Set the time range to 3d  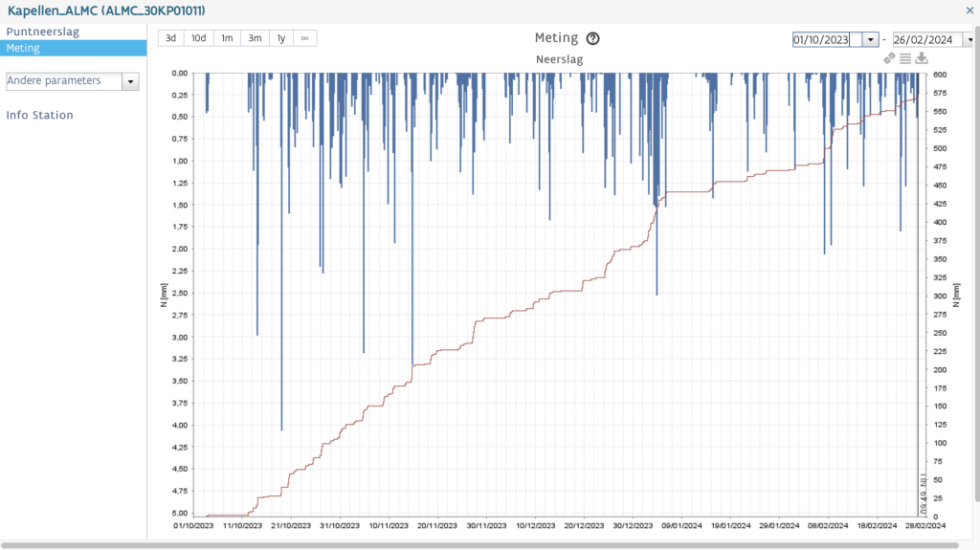click(170, 38)
